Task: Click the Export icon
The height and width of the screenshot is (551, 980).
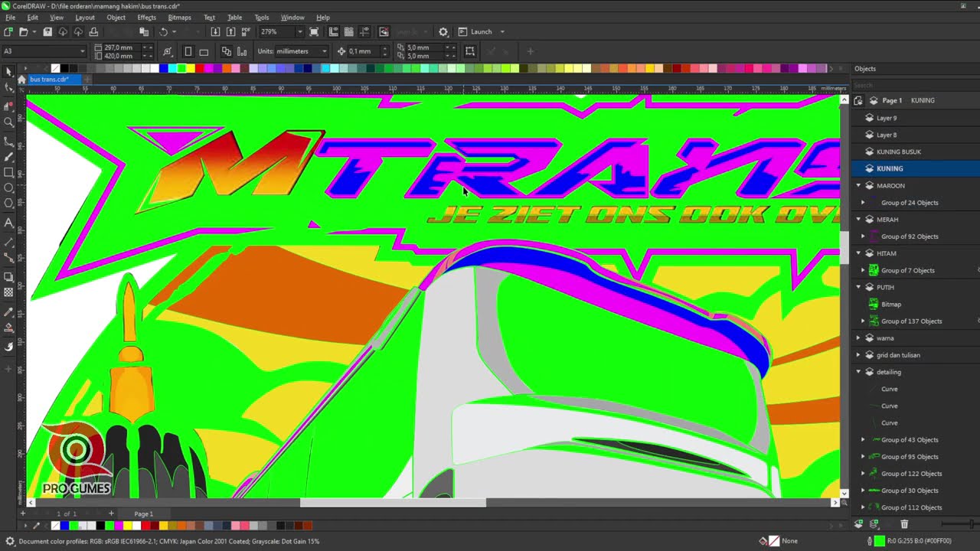Action: click(230, 31)
